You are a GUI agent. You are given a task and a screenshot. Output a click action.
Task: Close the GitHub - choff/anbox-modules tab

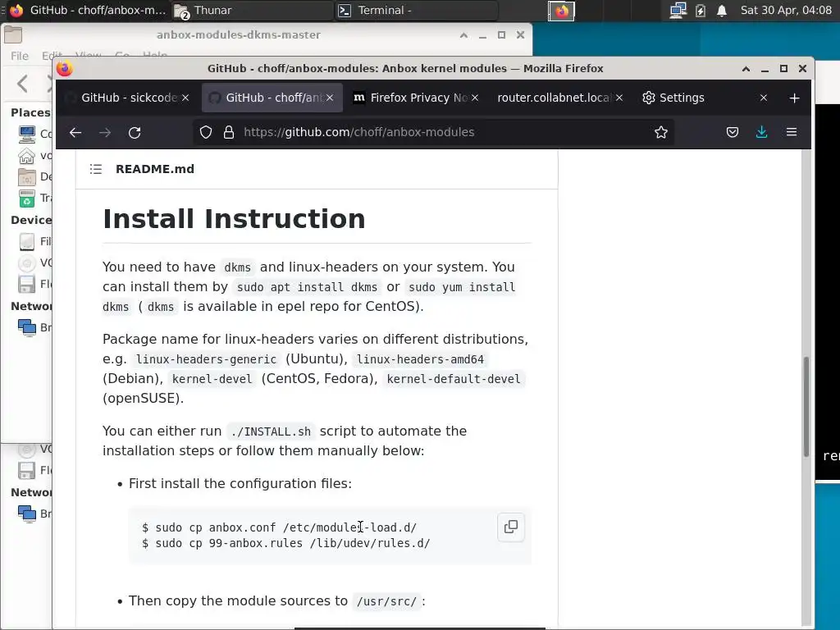coord(330,98)
